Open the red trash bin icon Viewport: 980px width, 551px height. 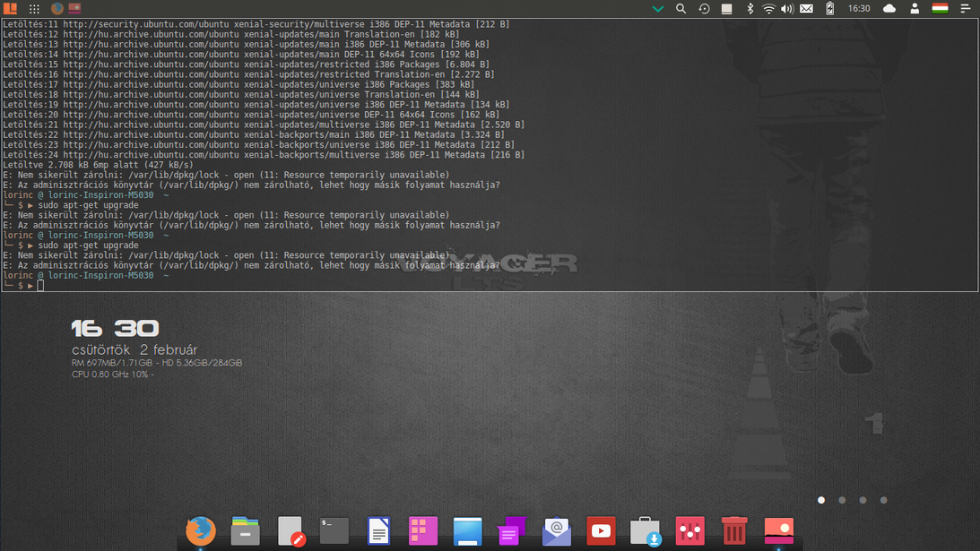734,531
